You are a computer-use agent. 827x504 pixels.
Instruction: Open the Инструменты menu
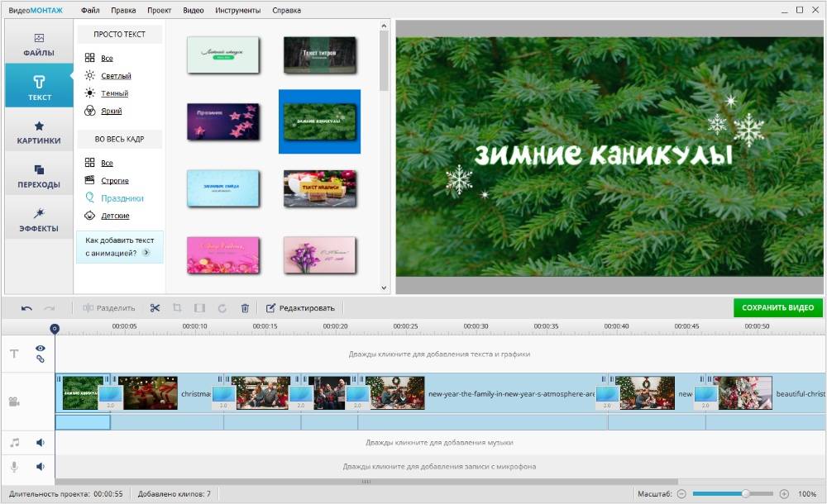pyautogui.click(x=237, y=11)
